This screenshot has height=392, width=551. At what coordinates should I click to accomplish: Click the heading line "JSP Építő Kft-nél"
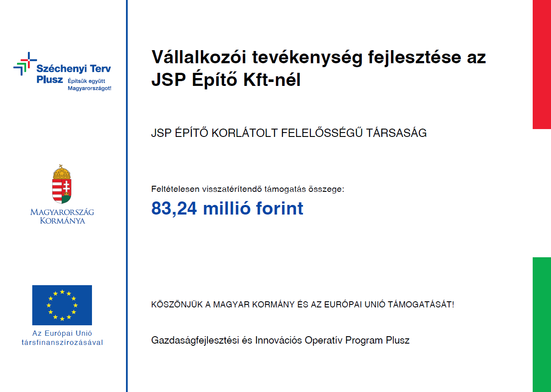pos(226,80)
